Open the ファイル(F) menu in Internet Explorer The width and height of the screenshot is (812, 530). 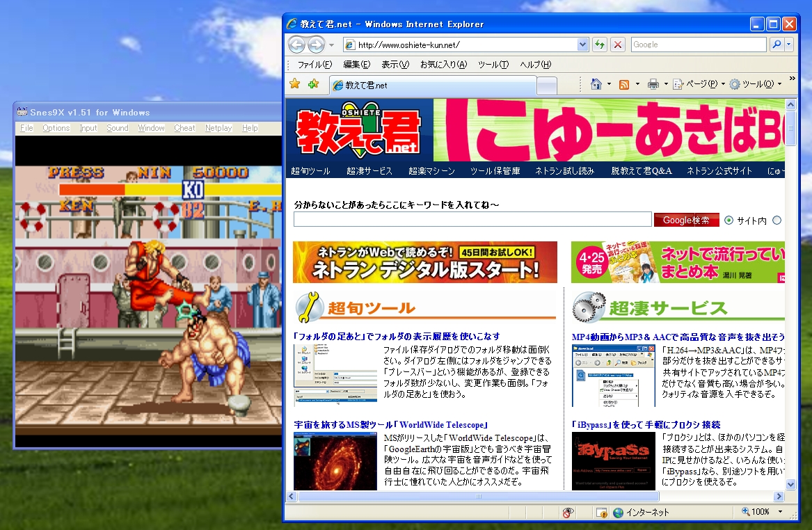pyautogui.click(x=315, y=65)
